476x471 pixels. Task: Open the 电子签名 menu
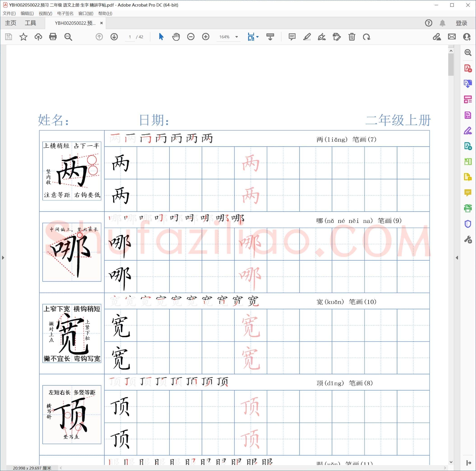(x=65, y=13)
